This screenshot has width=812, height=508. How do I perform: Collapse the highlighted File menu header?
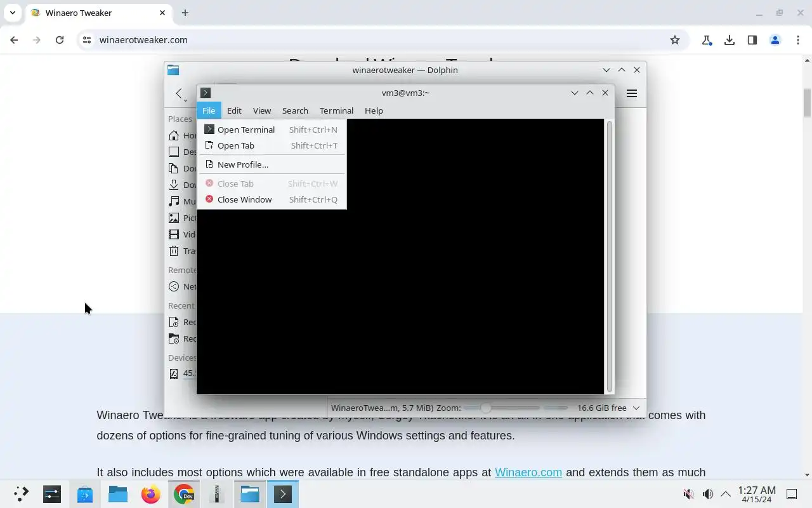[209, 110]
